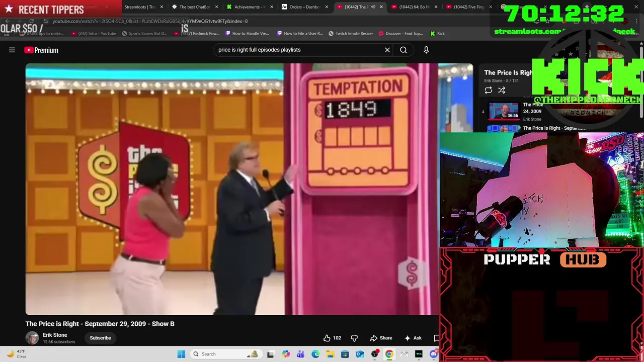The height and width of the screenshot is (362, 644).
Task: Click the Windows taskbar Search box
Action: tap(225, 354)
